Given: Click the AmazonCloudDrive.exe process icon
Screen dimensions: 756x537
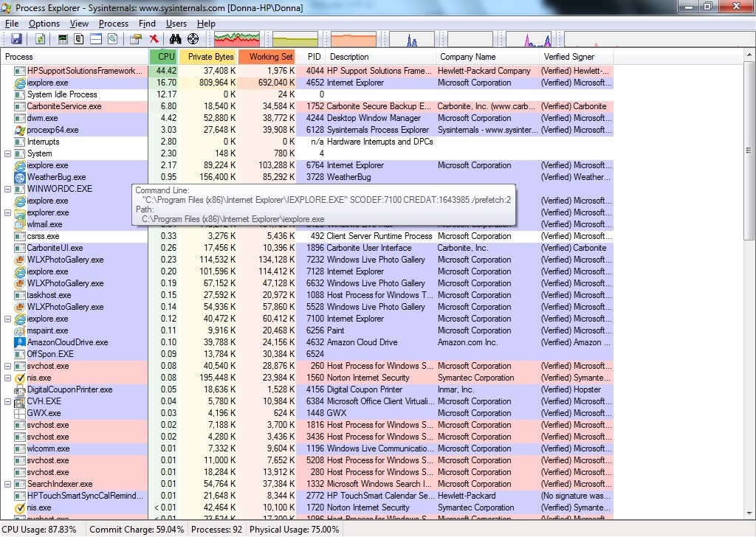Looking at the screenshot, I should coord(20,342).
